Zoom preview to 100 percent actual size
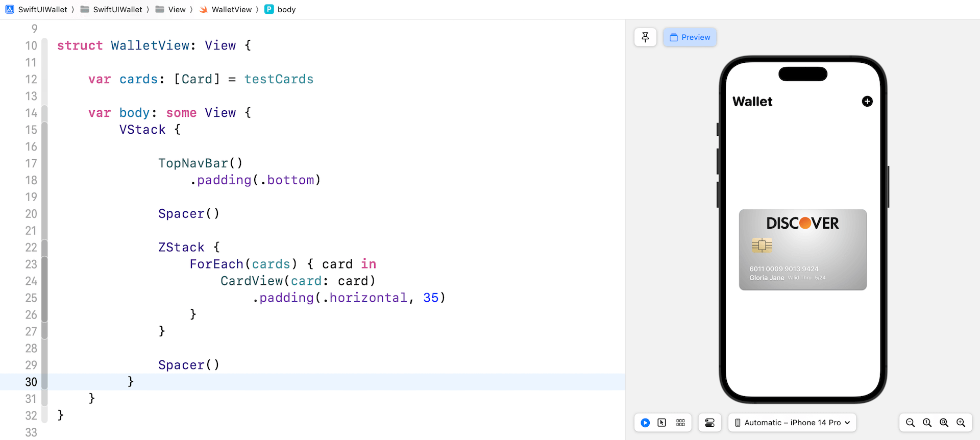 927,423
